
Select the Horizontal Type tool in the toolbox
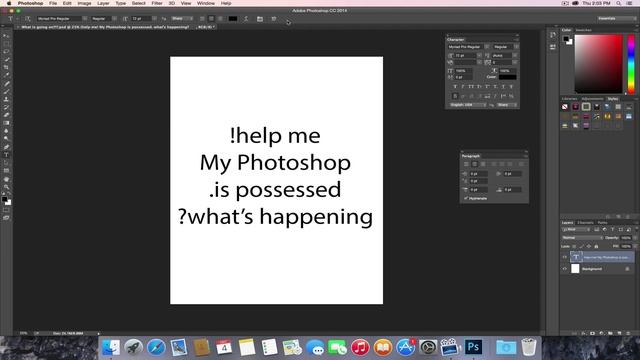pyautogui.click(x=6, y=155)
